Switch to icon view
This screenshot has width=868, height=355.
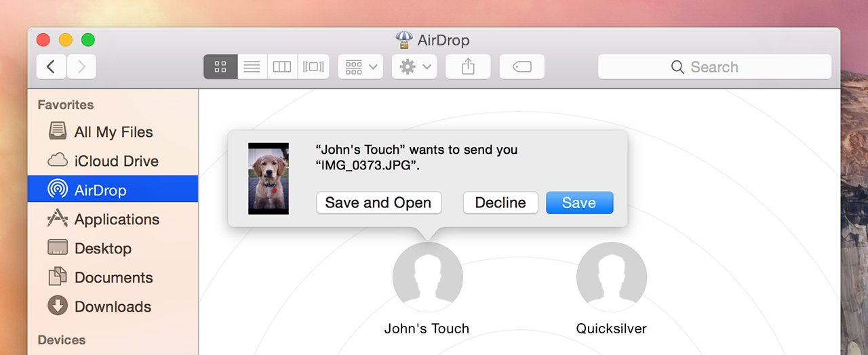[220, 67]
